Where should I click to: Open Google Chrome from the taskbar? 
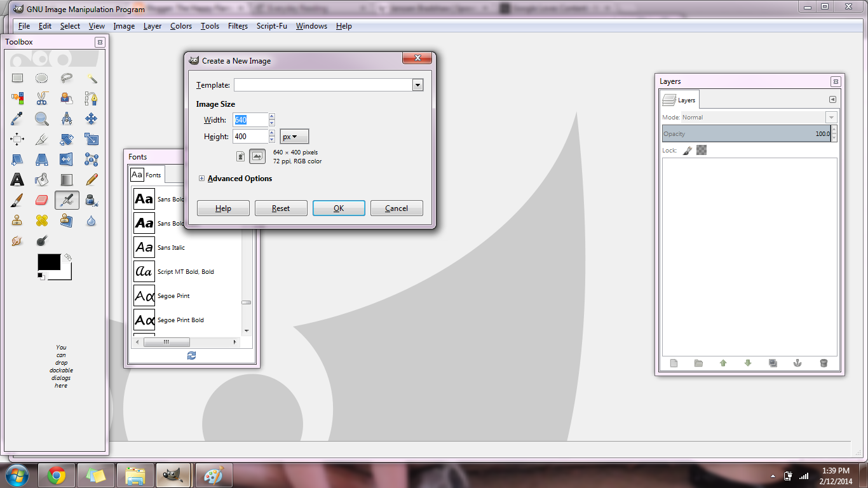[x=57, y=475]
